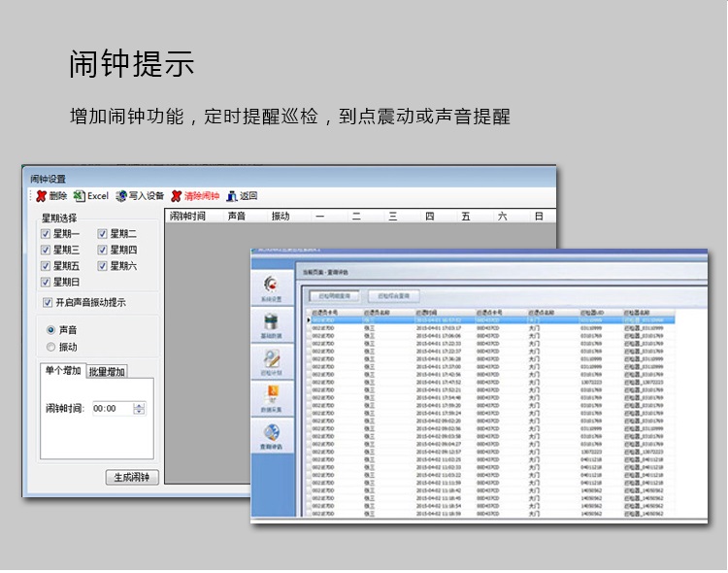Disable 开启声音振动提示 checkbox
The height and width of the screenshot is (573, 728).
click(x=48, y=303)
